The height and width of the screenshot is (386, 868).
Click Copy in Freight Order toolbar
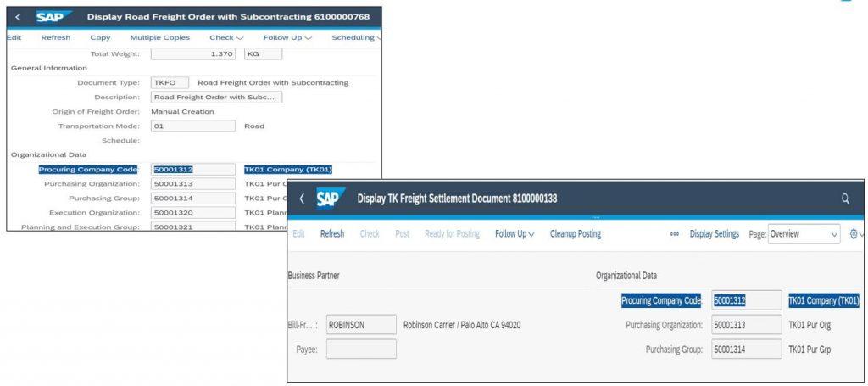pos(100,37)
